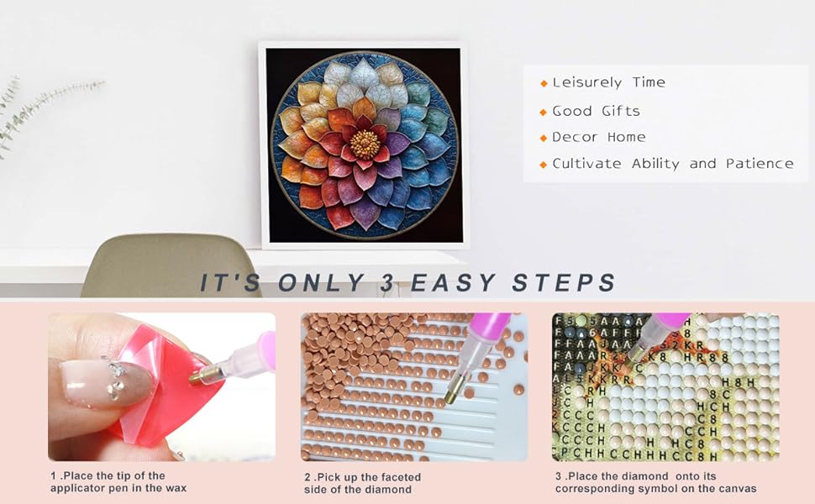Open the canvas placement step photo
The width and height of the screenshot is (815, 504).
point(665,386)
